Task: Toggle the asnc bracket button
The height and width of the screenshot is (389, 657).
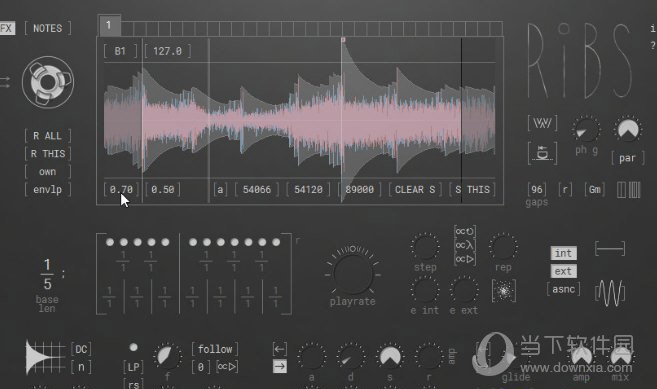Action: 564,289
